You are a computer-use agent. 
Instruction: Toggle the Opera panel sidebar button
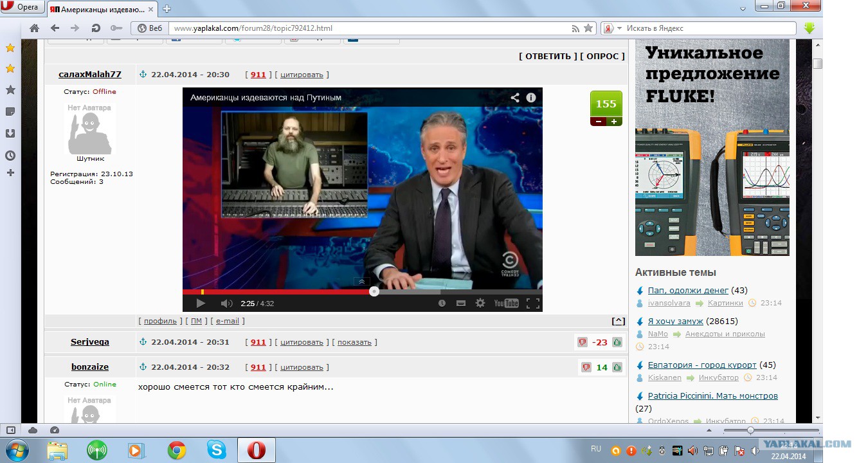tap(11, 430)
